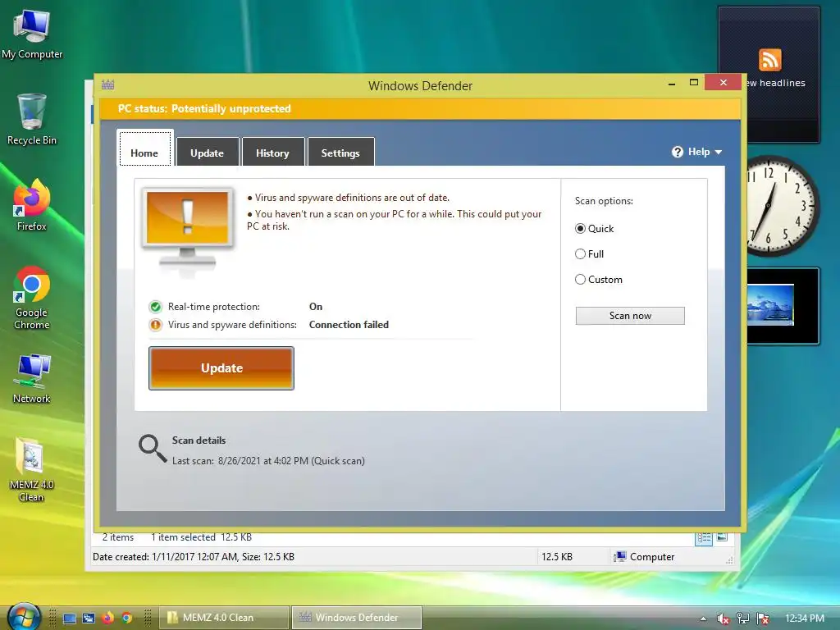Image resolution: width=840 pixels, height=630 pixels.
Task: Open the My Computer desktop icon
Action: tap(32, 34)
